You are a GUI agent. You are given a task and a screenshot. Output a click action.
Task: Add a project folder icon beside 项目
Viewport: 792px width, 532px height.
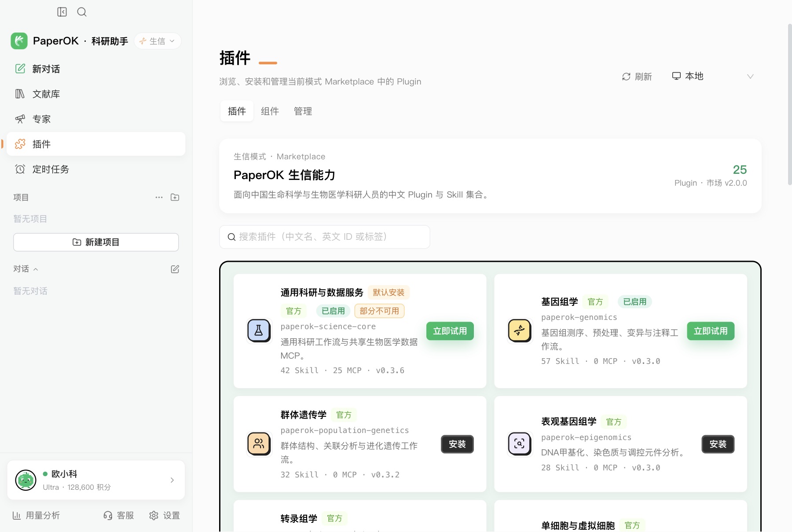point(175,197)
